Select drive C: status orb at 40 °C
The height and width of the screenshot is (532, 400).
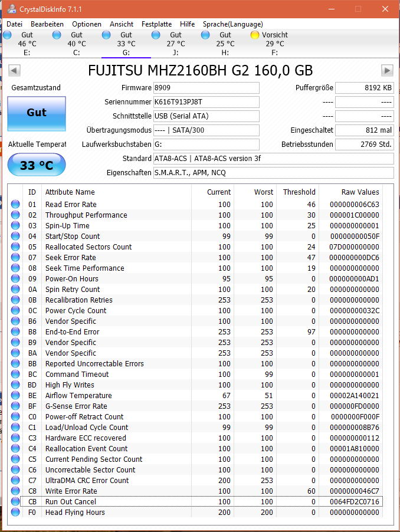point(57,35)
